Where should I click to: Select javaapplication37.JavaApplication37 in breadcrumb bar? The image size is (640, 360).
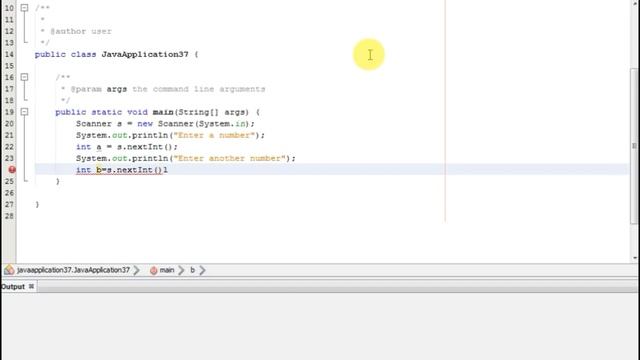click(73, 270)
